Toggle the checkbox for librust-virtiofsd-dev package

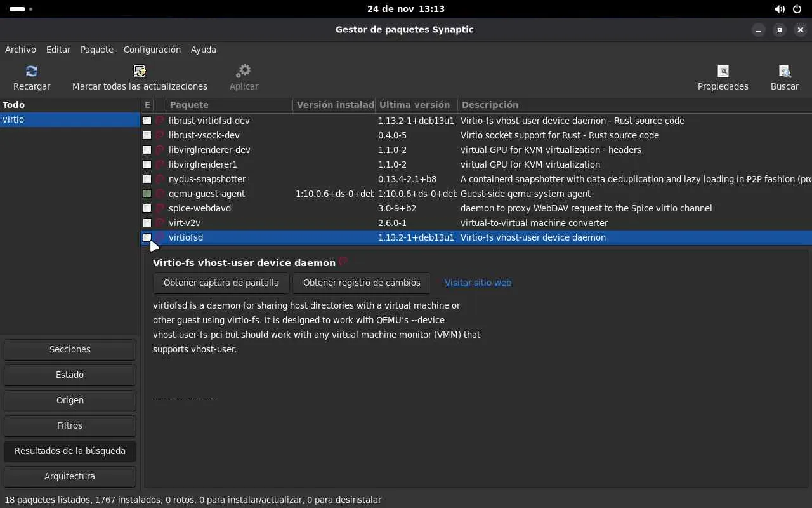pyautogui.click(x=147, y=121)
